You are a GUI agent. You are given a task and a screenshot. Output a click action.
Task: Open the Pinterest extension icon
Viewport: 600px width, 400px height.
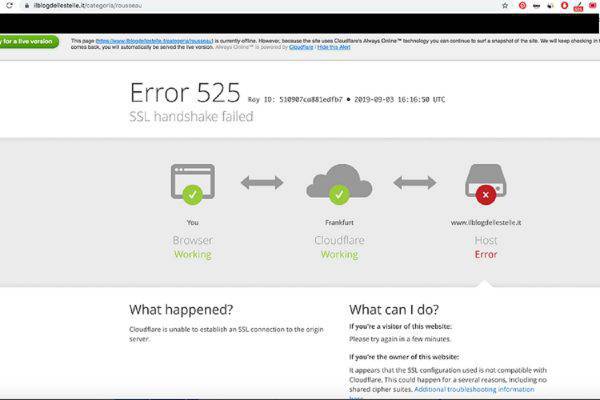click(522, 5)
